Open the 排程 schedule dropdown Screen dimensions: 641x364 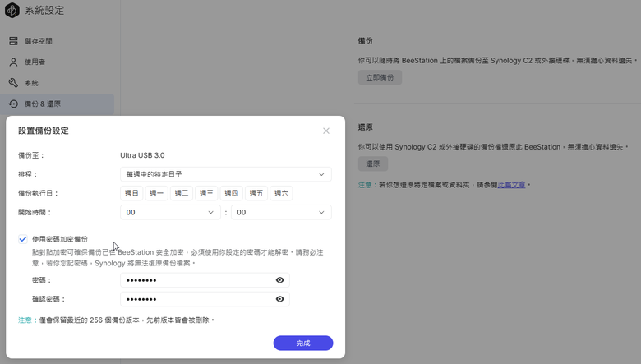point(226,174)
